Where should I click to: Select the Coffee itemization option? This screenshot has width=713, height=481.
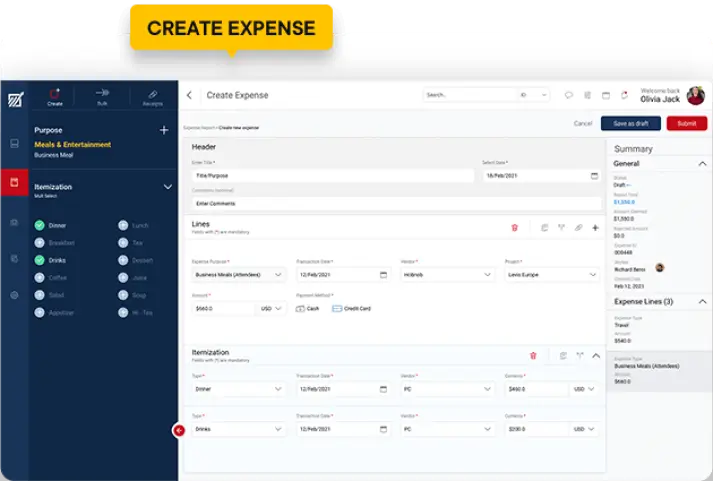point(40,277)
